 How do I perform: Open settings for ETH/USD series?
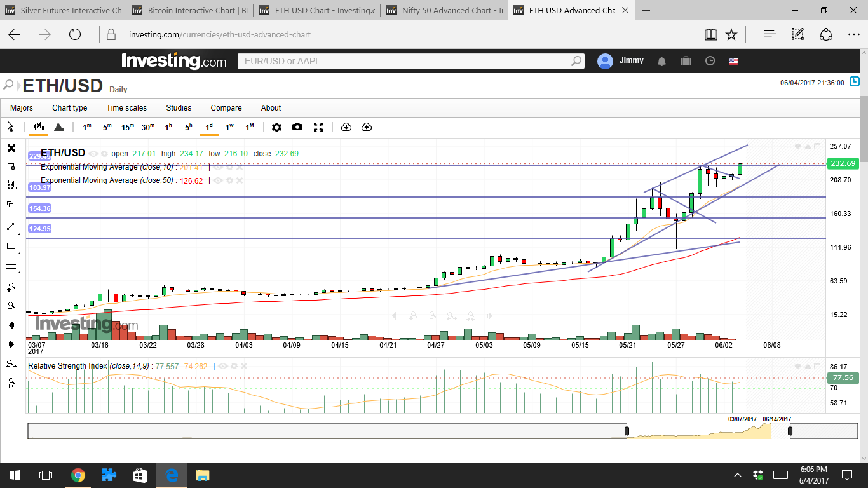pos(104,154)
